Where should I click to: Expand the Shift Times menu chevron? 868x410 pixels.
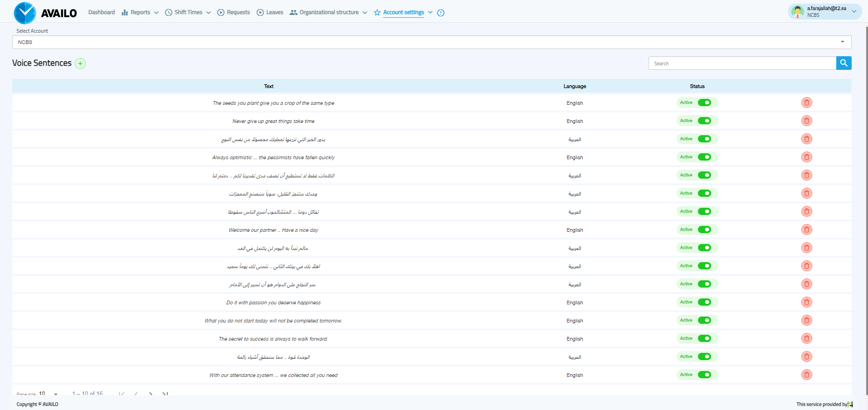209,13
